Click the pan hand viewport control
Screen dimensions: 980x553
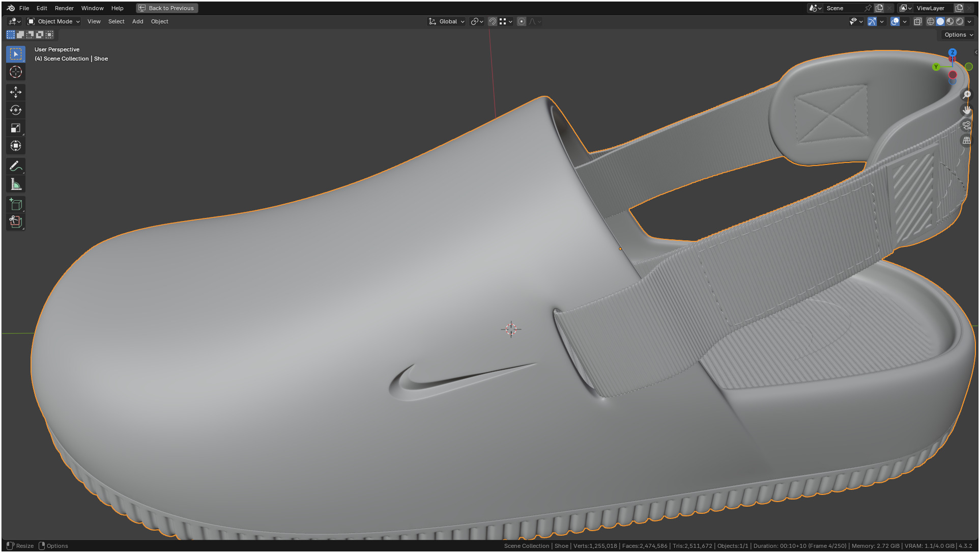tap(967, 110)
